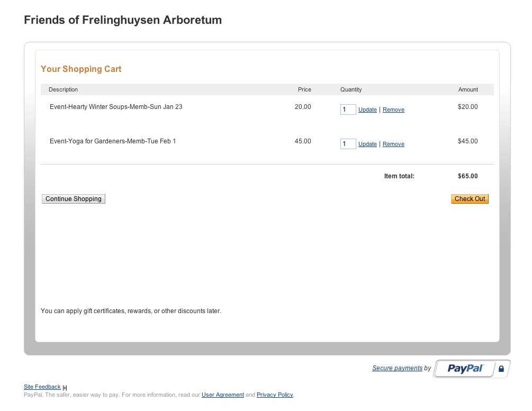Viewport: 532px width, 411px height.
Task: Open the User Agreement link
Action: point(222,395)
